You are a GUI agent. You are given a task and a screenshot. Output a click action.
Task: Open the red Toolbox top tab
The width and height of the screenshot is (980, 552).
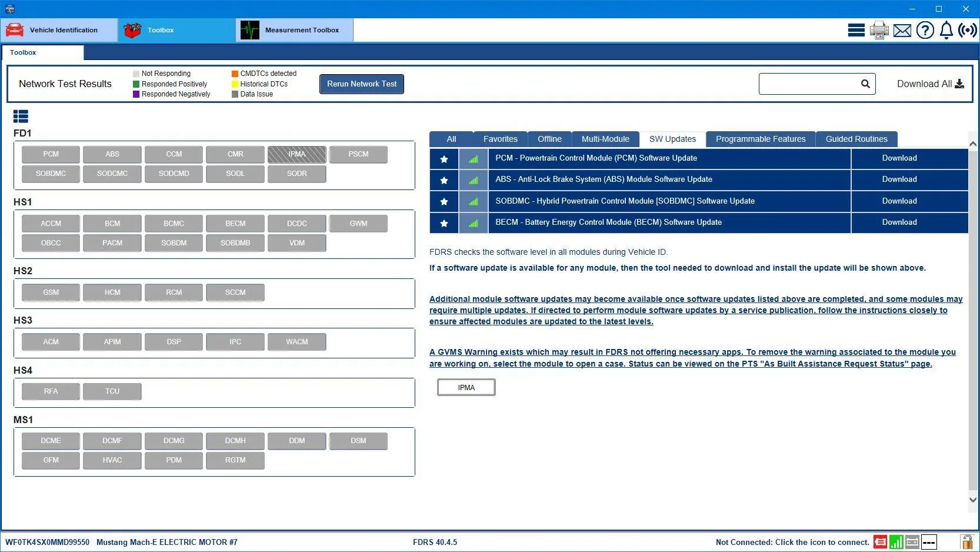176,30
